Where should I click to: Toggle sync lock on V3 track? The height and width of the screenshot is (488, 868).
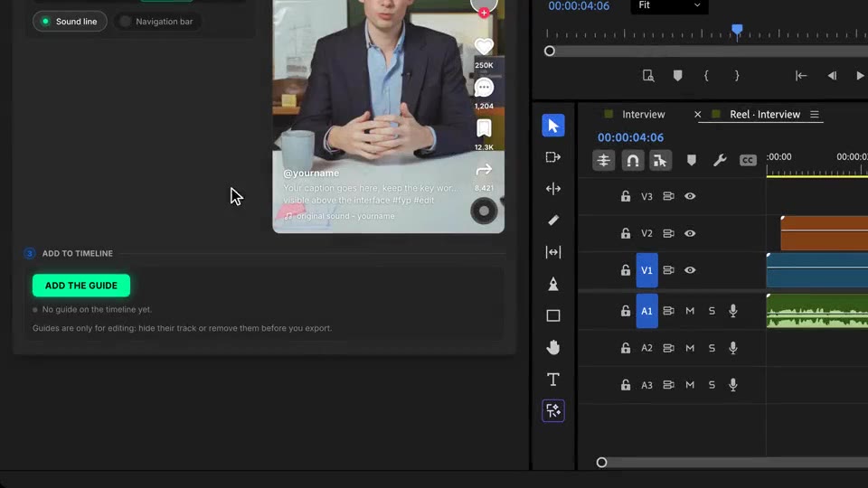(x=668, y=196)
